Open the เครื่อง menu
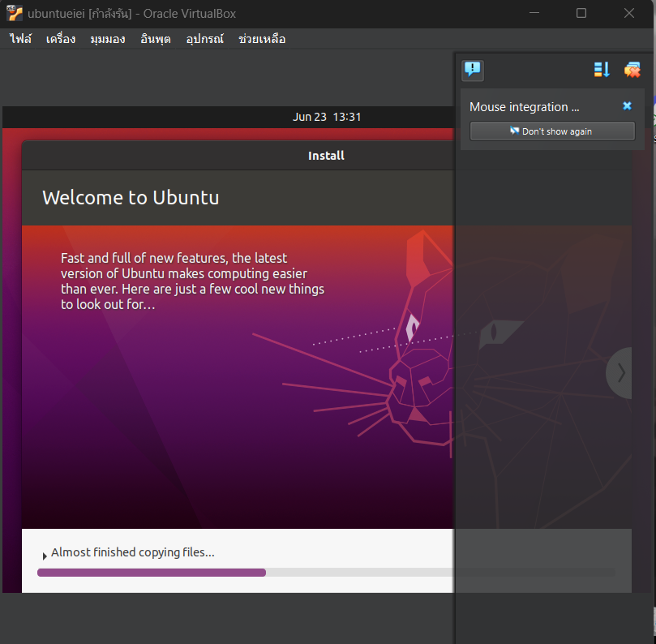Screen dimensions: 656x644 [x=61, y=39]
